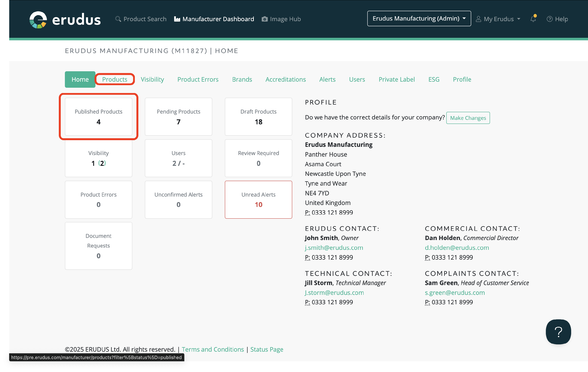This screenshot has height=372, width=588.
Task: Select the Pending Products tile
Action: tap(178, 117)
